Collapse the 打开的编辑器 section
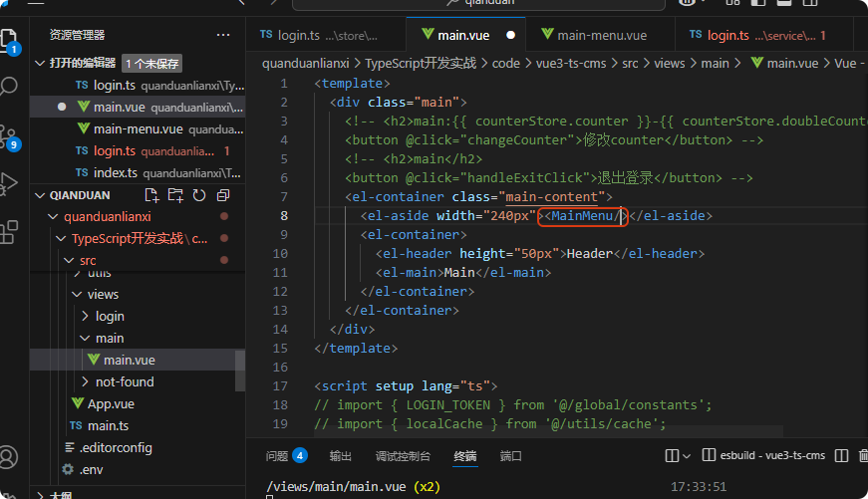 40,63
